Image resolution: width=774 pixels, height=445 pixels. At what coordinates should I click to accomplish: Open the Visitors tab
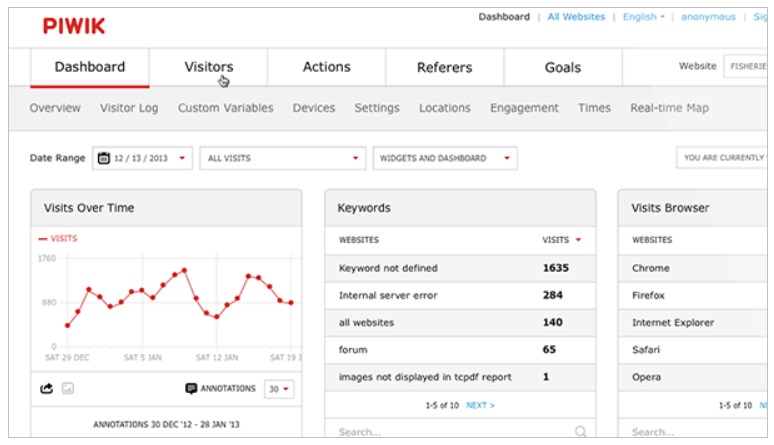click(x=208, y=67)
